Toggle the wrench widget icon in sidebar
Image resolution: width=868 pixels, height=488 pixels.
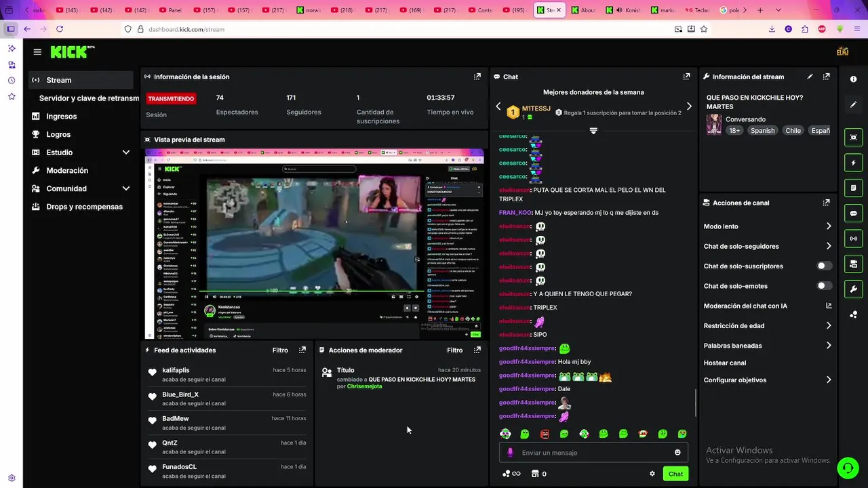pos(853,289)
